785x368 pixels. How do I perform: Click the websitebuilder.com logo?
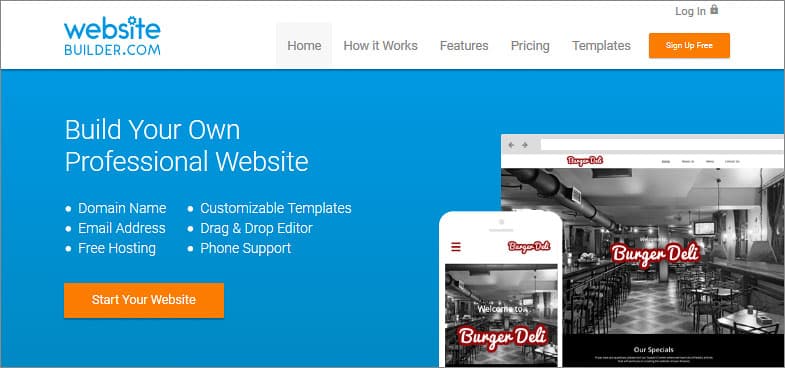(x=112, y=36)
